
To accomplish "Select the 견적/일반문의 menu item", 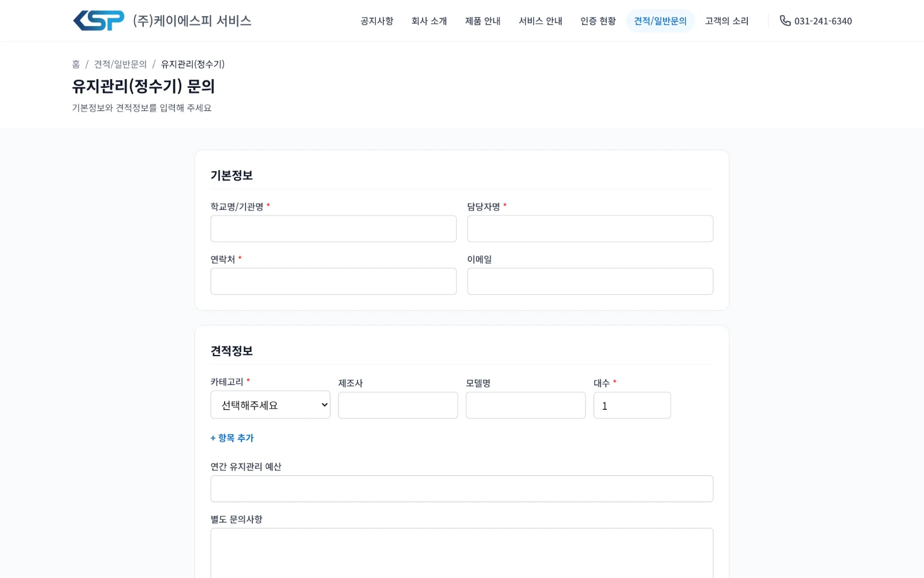I will (x=660, y=21).
